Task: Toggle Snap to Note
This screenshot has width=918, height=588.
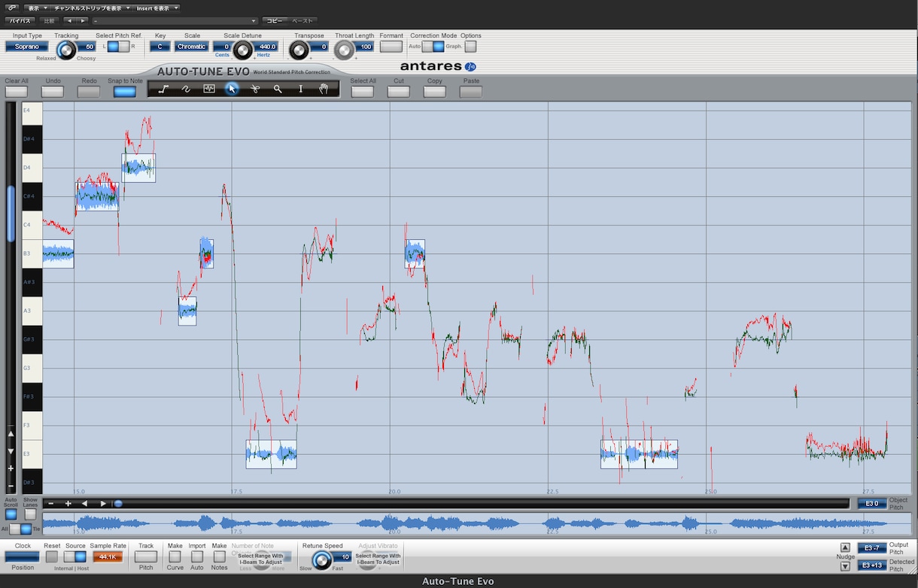Action: pos(125,92)
